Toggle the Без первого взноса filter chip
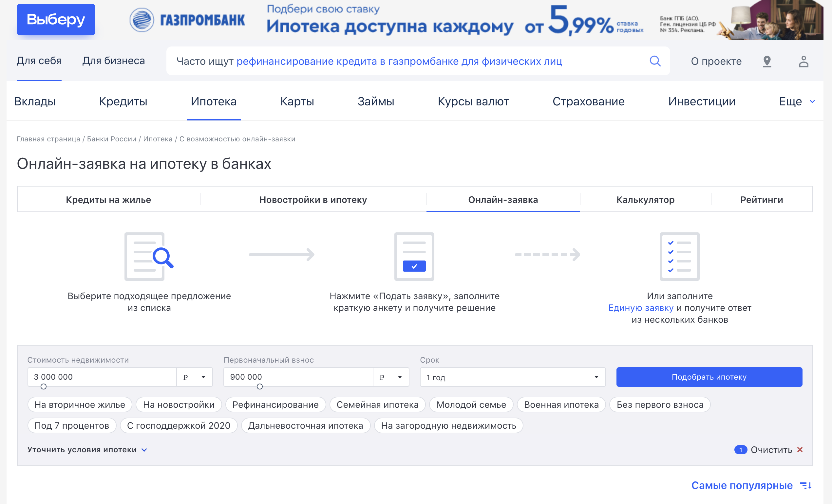Viewport: 832px width, 504px height. pos(660,405)
